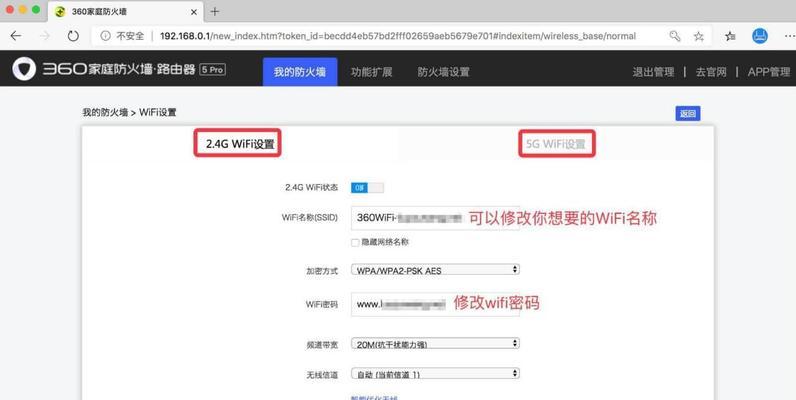The height and width of the screenshot is (400, 796).
Task: Click the not-secure info icon in address bar
Action: (x=105, y=36)
